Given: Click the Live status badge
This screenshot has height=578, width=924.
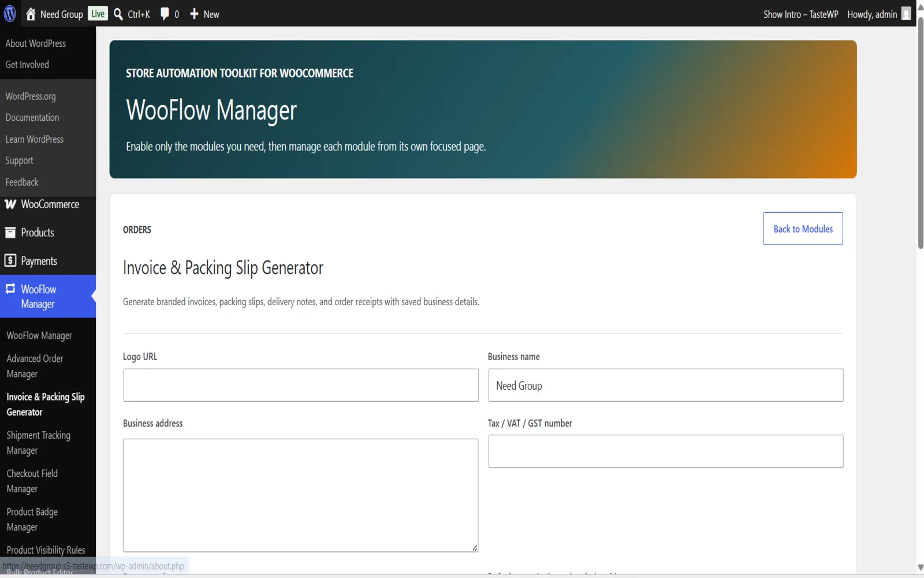Looking at the screenshot, I should (98, 14).
